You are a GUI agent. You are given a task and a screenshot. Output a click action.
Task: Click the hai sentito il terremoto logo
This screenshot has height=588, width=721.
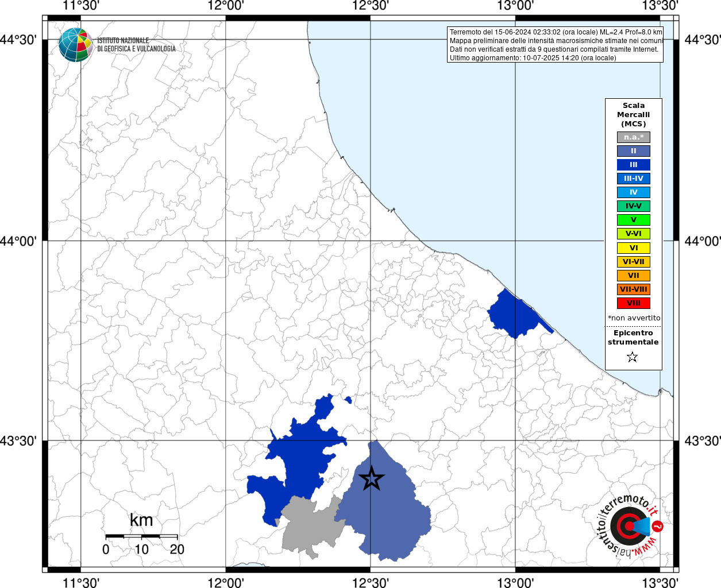[630, 525]
